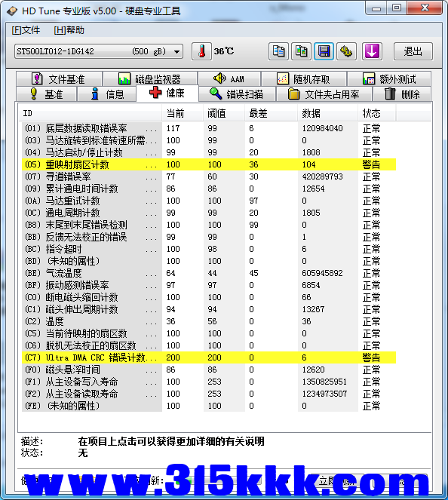Select the (01) 底层数据读取错误率 row
Viewport: 448px width, 500px height.
(209, 128)
